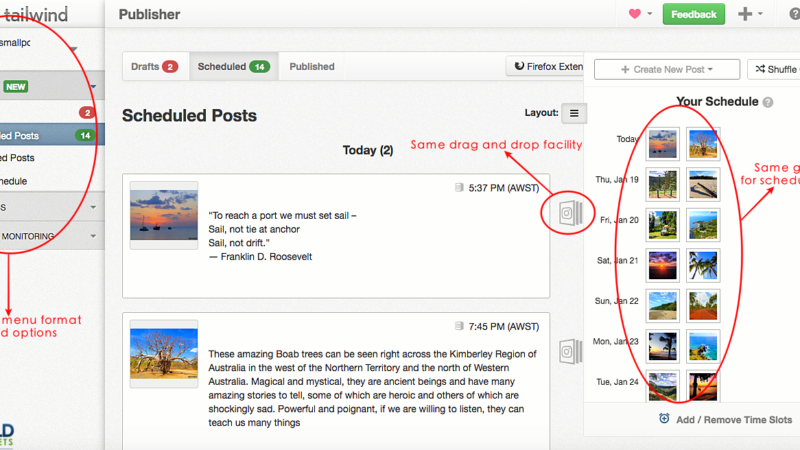
Task: Switch to the Drafts tab
Action: click(x=154, y=67)
